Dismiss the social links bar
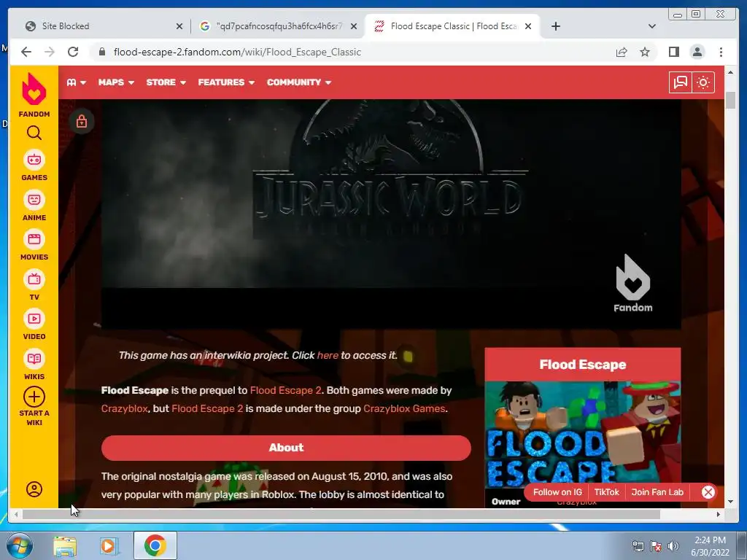Image resolution: width=747 pixels, height=560 pixels. [x=708, y=492]
